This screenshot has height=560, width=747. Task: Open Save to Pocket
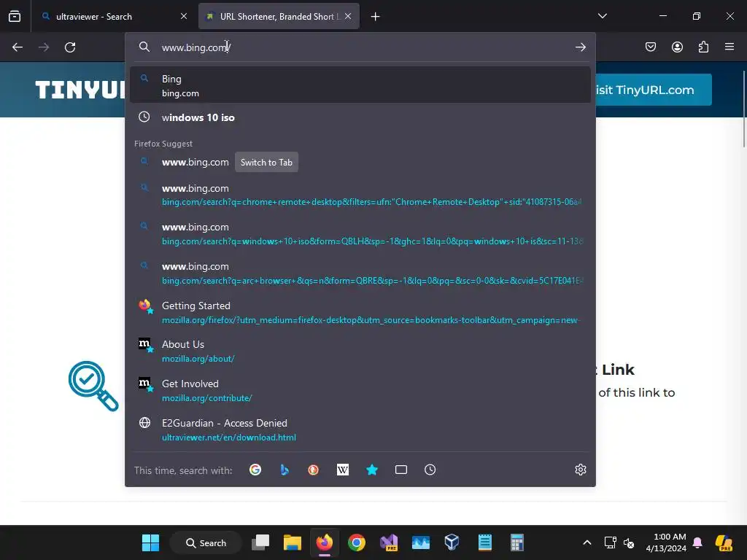click(651, 47)
